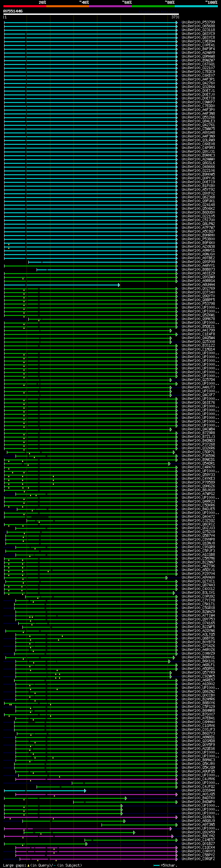Click label UniRef100_B6Q7Y3
The height and width of the screenshot is (868, 221).
coord(198,733)
